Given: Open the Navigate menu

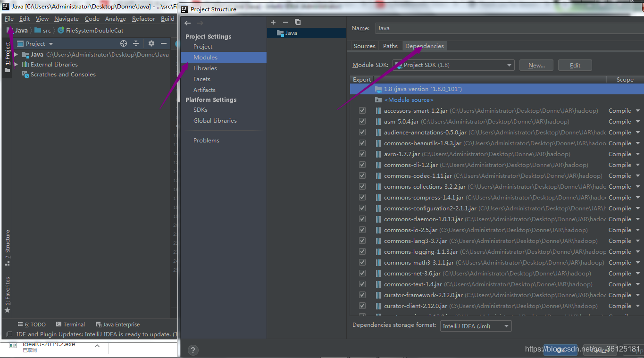Looking at the screenshot, I should [x=67, y=19].
